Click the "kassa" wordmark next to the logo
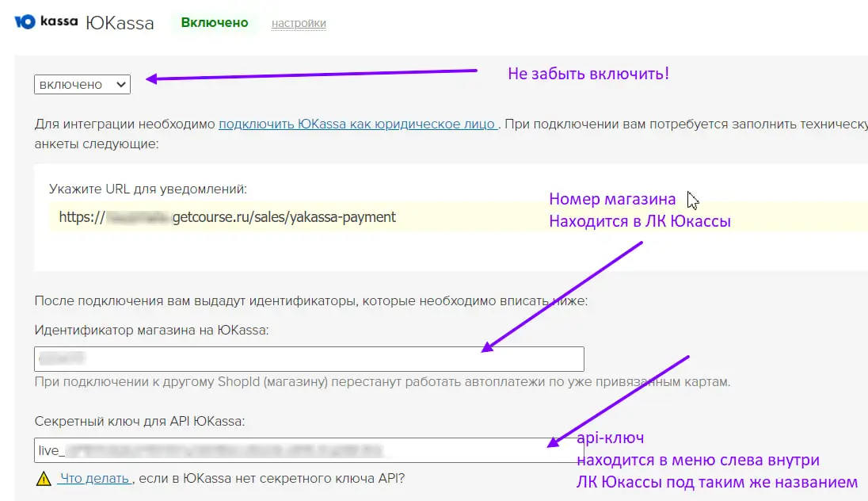Screen dimensions: 868x501 pos(57,21)
